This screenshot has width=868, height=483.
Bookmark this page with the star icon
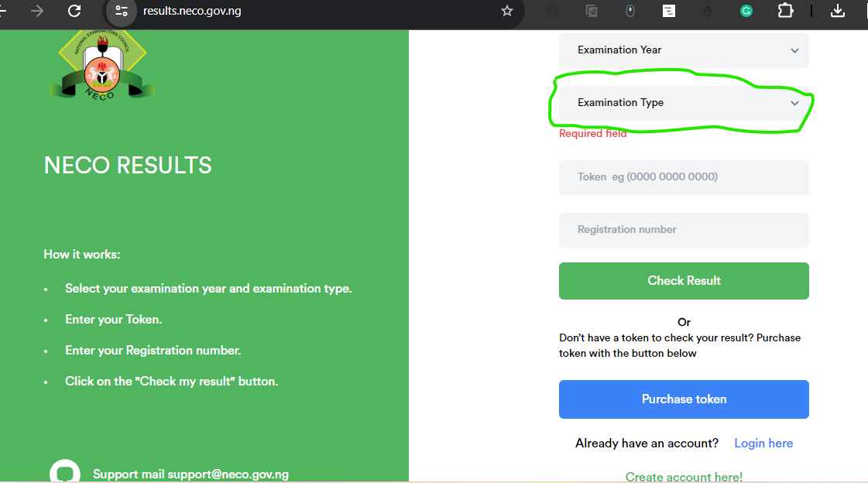[507, 11]
